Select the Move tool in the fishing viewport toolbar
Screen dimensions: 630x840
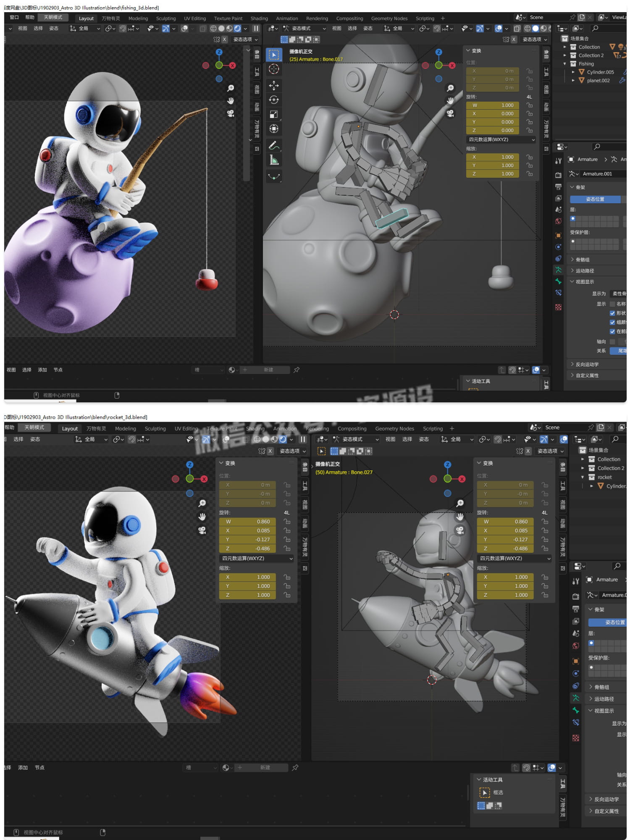[x=274, y=86]
